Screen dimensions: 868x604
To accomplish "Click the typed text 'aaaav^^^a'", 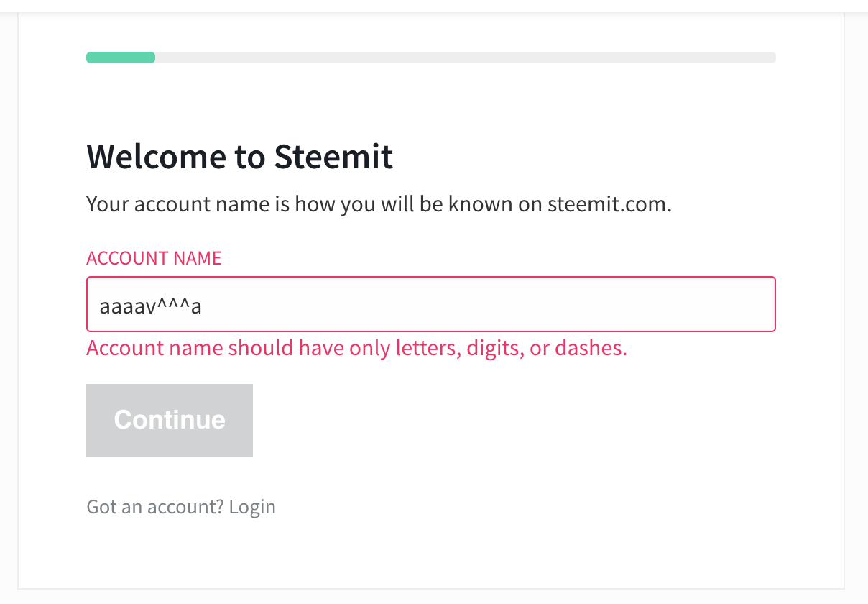I will pyautogui.click(x=151, y=306).
